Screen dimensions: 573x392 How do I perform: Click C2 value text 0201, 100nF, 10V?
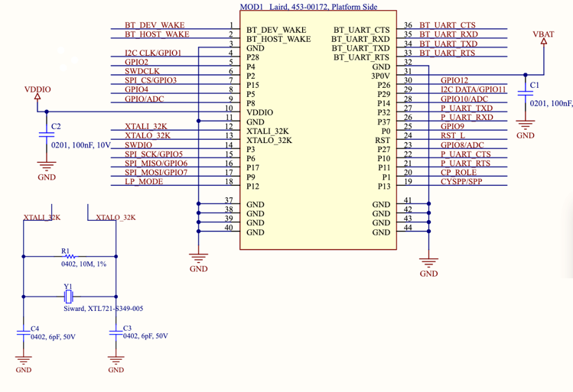click(x=81, y=145)
